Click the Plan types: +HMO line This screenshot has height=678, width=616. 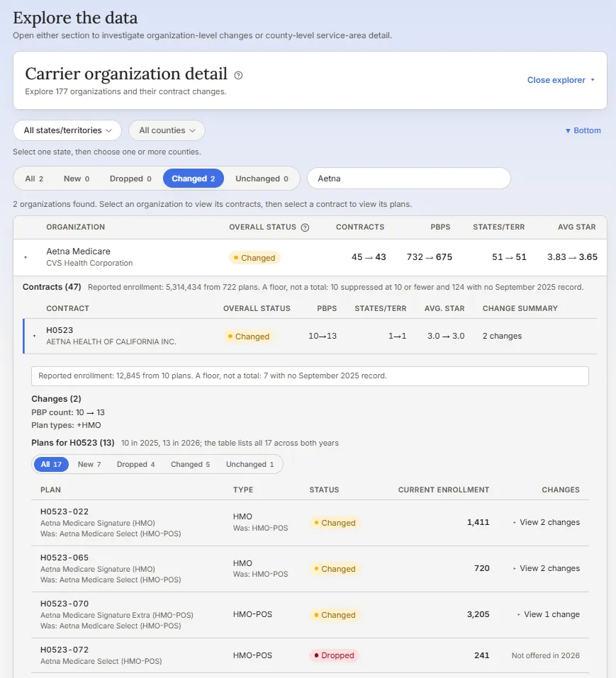click(66, 426)
